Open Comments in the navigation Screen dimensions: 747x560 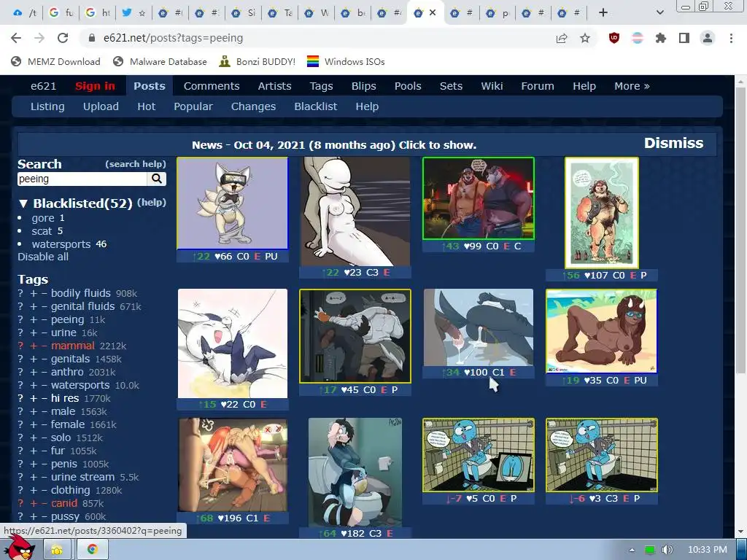click(212, 86)
